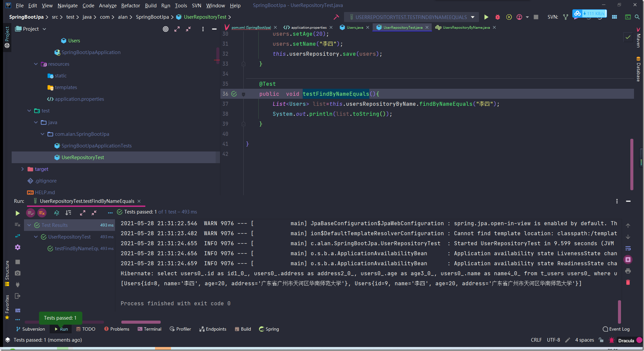Screen dimensions: 644x351
Task: Run with coverage icon in toolbar
Action: (509, 17)
